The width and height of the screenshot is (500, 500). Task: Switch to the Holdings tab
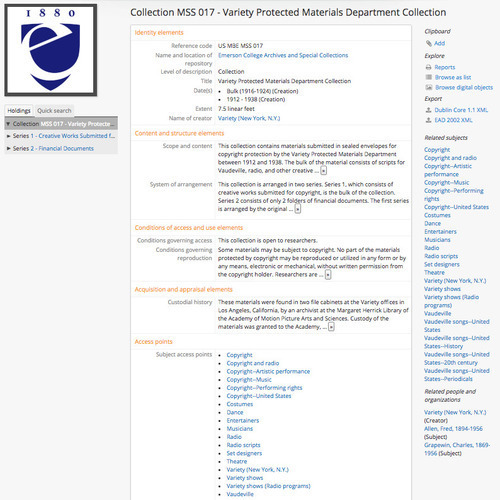coord(19,111)
